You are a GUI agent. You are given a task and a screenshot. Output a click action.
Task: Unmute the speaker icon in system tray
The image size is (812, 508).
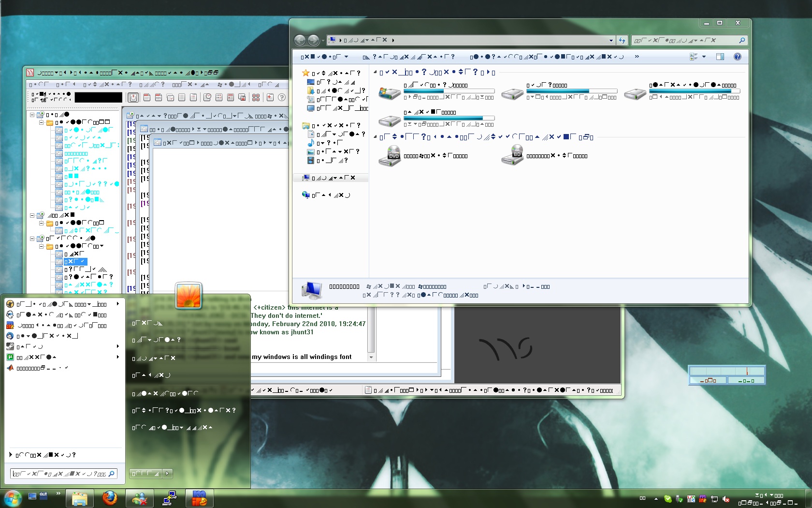pos(725,499)
